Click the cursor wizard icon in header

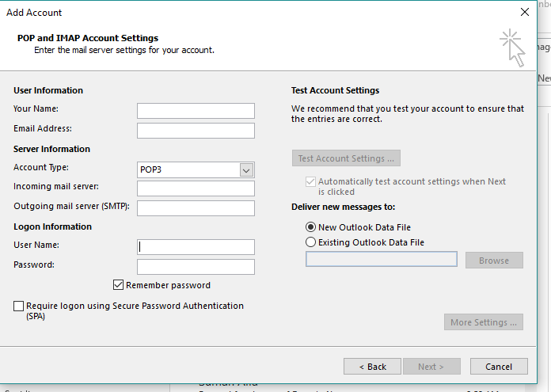pos(511,48)
